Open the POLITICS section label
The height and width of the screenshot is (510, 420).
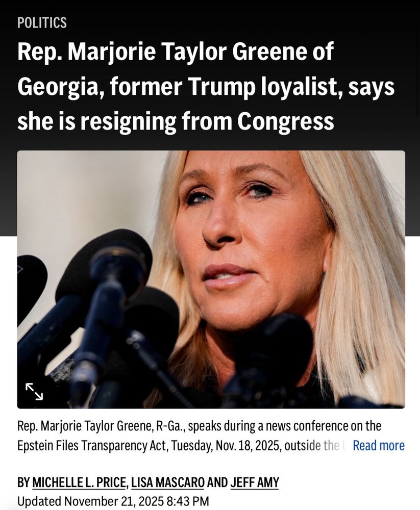[x=42, y=23]
